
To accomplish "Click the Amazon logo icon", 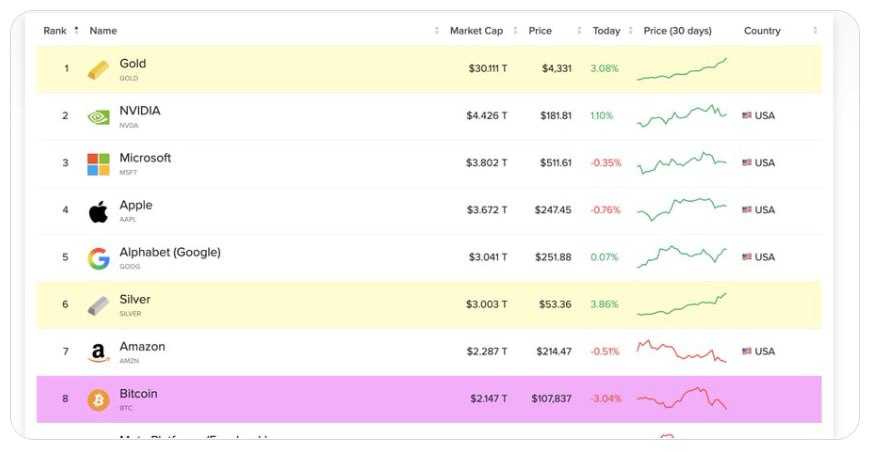I will (x=98, y=353).
